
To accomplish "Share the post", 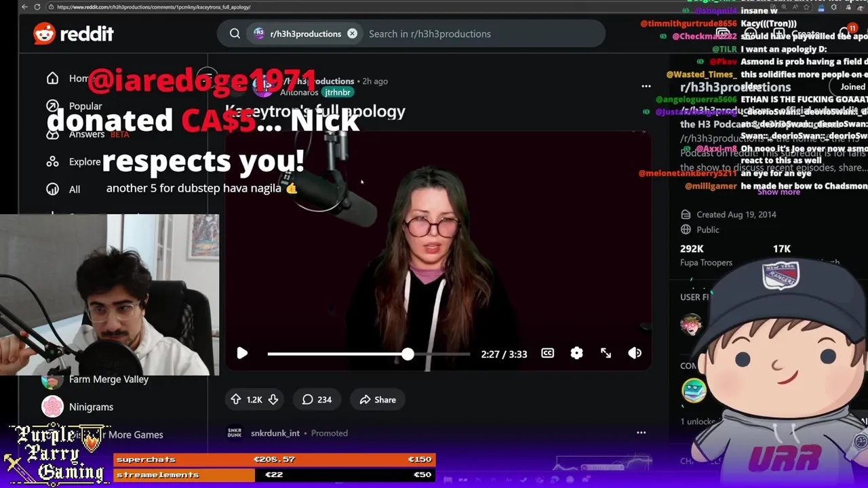I will coord(378,399).
